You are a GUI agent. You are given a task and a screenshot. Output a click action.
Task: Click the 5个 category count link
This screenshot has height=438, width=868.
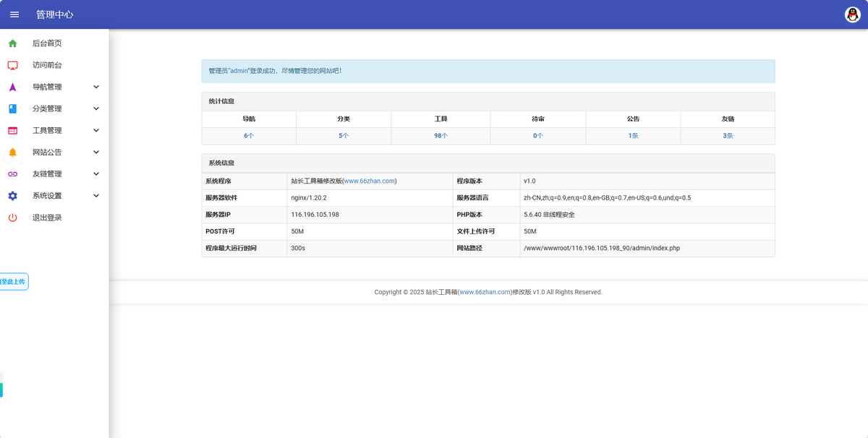tap(344, 136)
